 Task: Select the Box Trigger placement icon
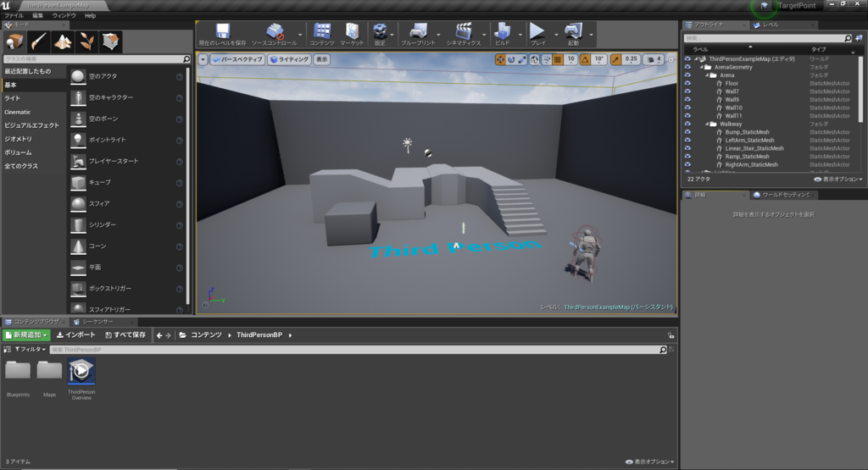pyautogui.click(x=78, y=289)
